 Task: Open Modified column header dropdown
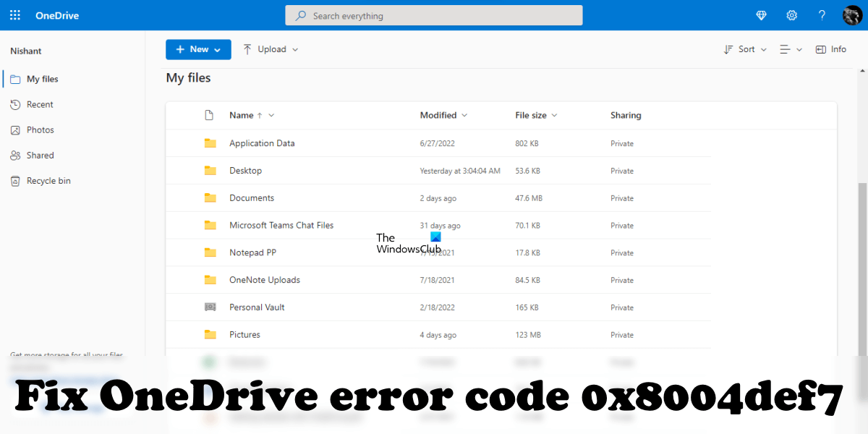[x=443, y=115]
